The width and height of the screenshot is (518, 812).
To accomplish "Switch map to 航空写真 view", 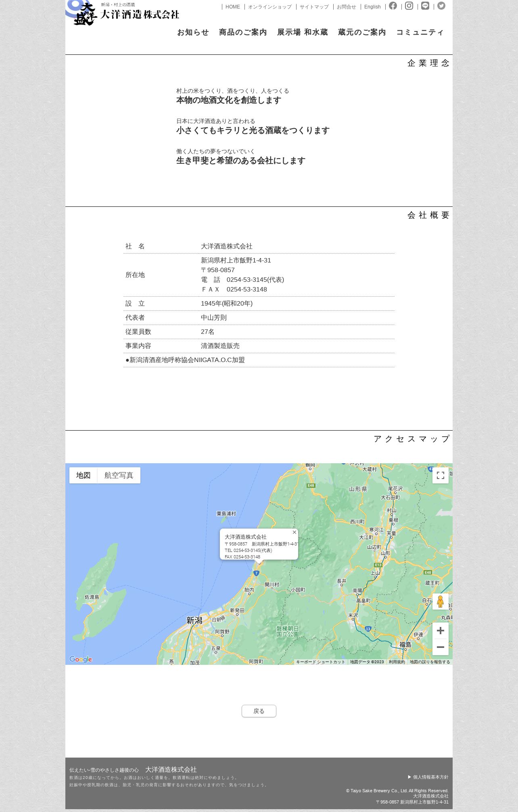I will coord(119,475).
